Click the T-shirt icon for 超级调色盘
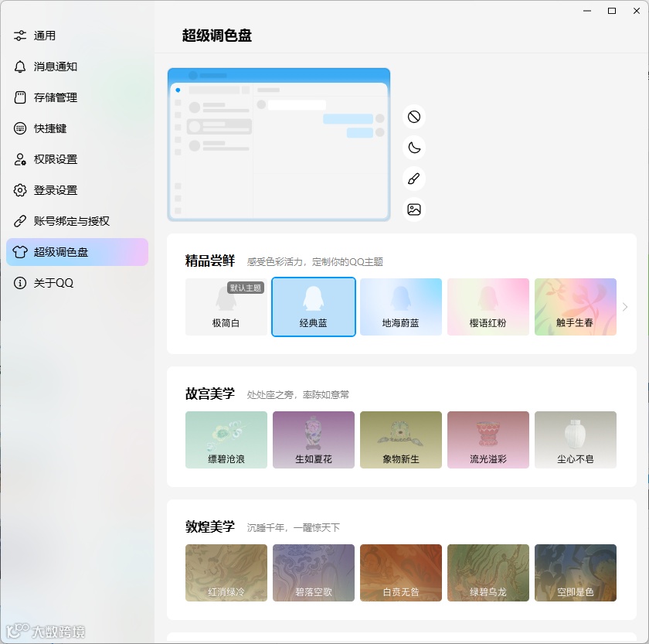Image resolution: width=649 pixels, height=644 pixels. pyautogui.click(x=20, y=252)
